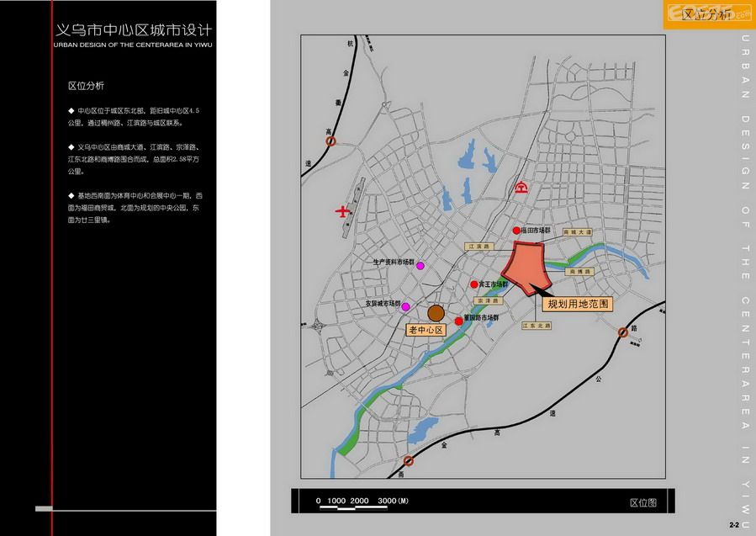Select the 农贸城市场群 pink dot marker
This screenshot has height=536, width=756.
(x=406, y=306)
